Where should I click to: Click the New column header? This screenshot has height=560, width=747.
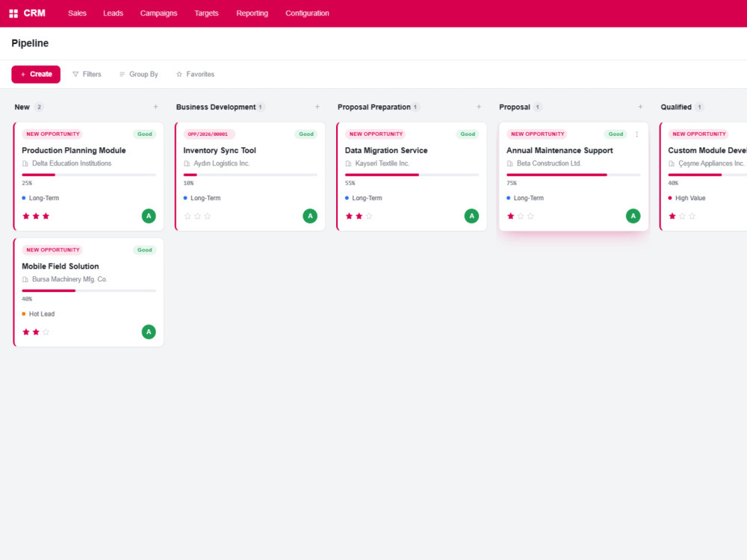pos(22,107)
